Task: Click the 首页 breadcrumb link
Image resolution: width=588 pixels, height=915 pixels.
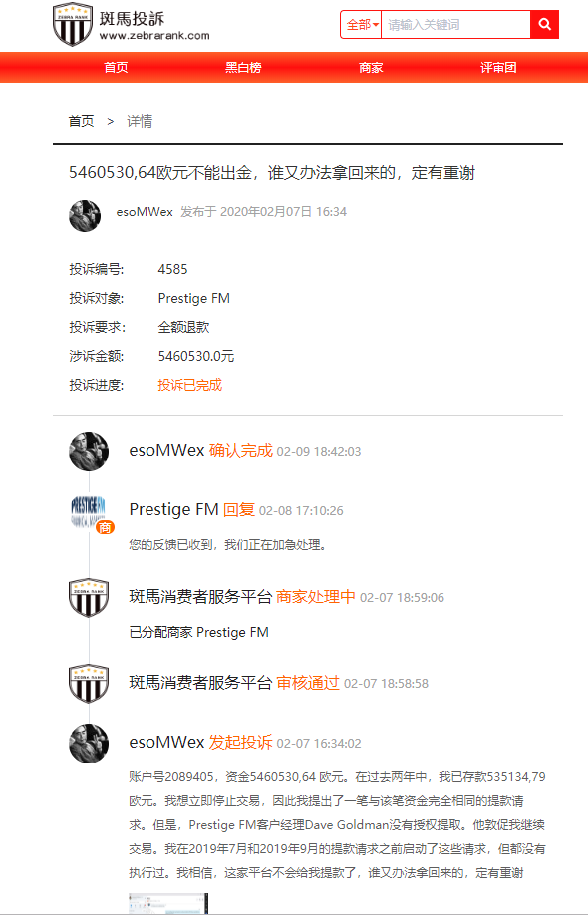Action: pos(81,121)
